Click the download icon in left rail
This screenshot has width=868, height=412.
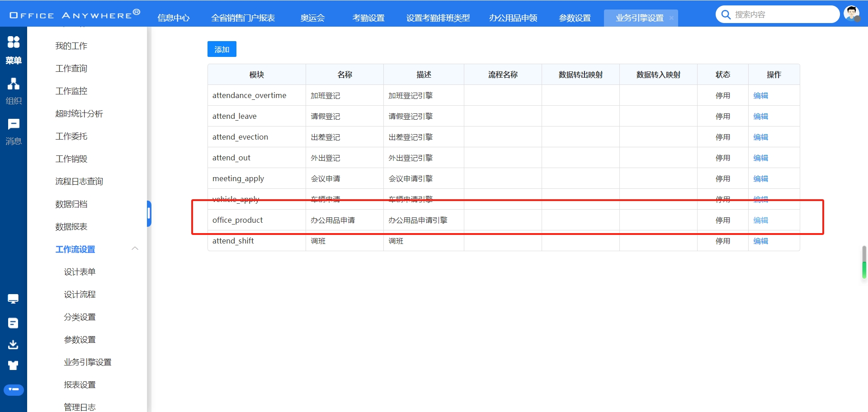[13, 345]
